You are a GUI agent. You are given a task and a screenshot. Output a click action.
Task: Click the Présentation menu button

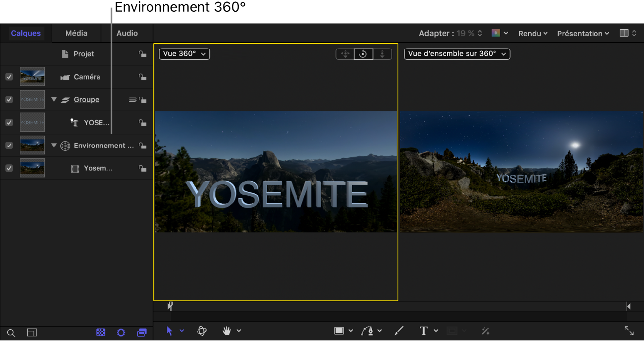(x=583, y=33)
